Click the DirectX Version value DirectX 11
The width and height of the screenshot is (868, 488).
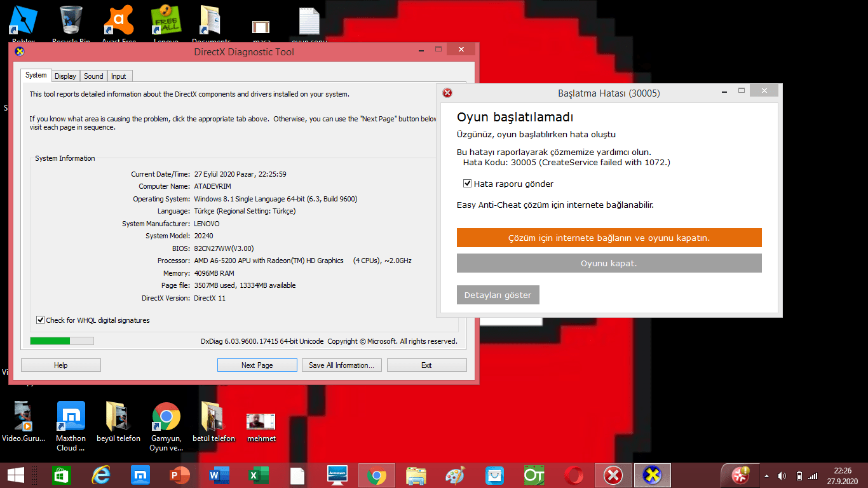click(210, 298)
